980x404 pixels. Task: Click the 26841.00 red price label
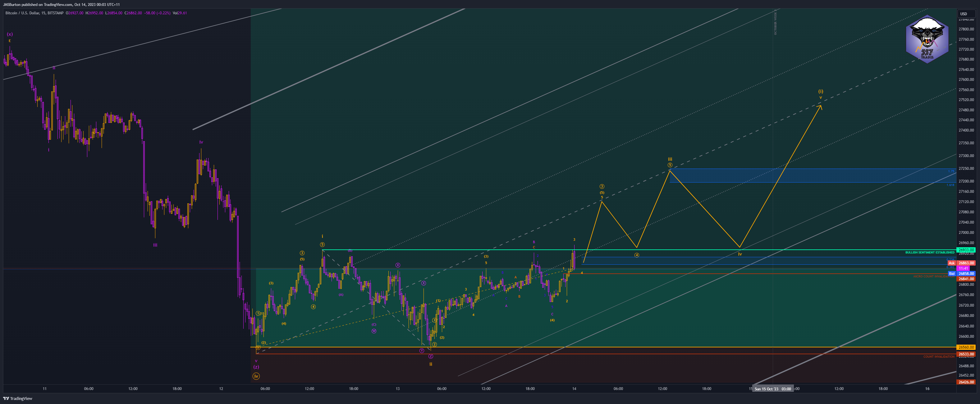(x=966, y=279)
